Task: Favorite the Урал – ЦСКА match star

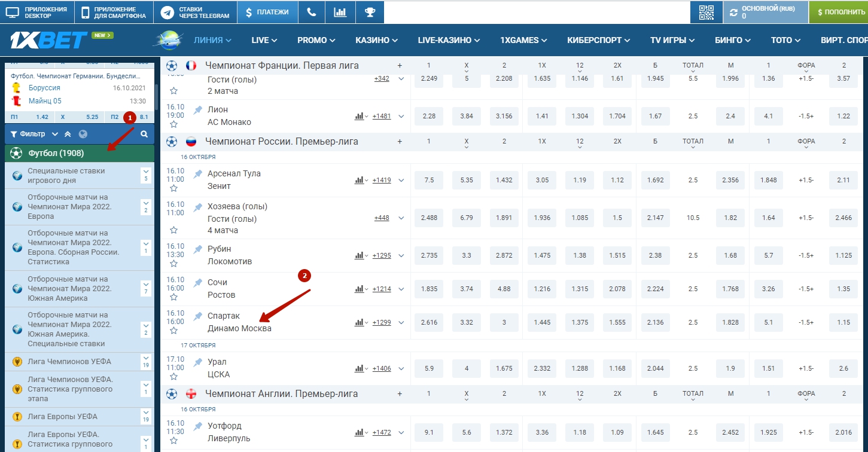Action: tap(173, 377)
